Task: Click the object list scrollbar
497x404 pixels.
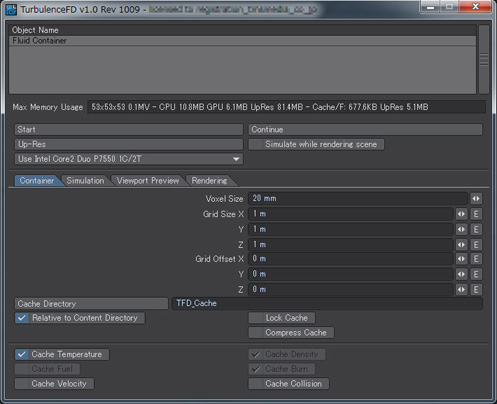Action: (484, 59)
